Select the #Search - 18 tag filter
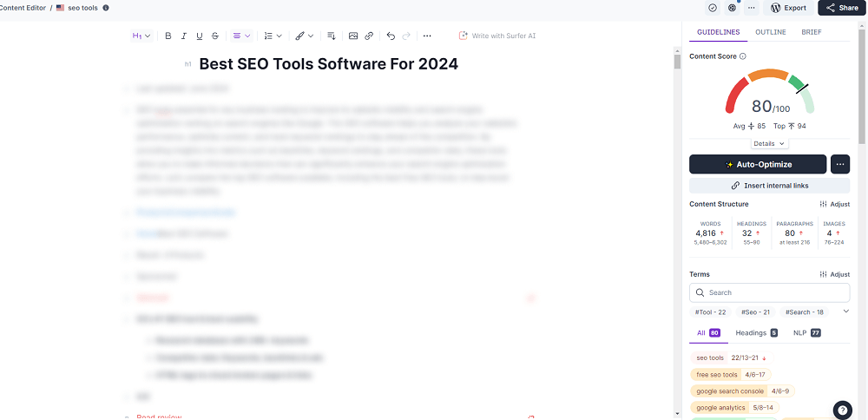This screenshot has height=420, width=868. [805, 312]
